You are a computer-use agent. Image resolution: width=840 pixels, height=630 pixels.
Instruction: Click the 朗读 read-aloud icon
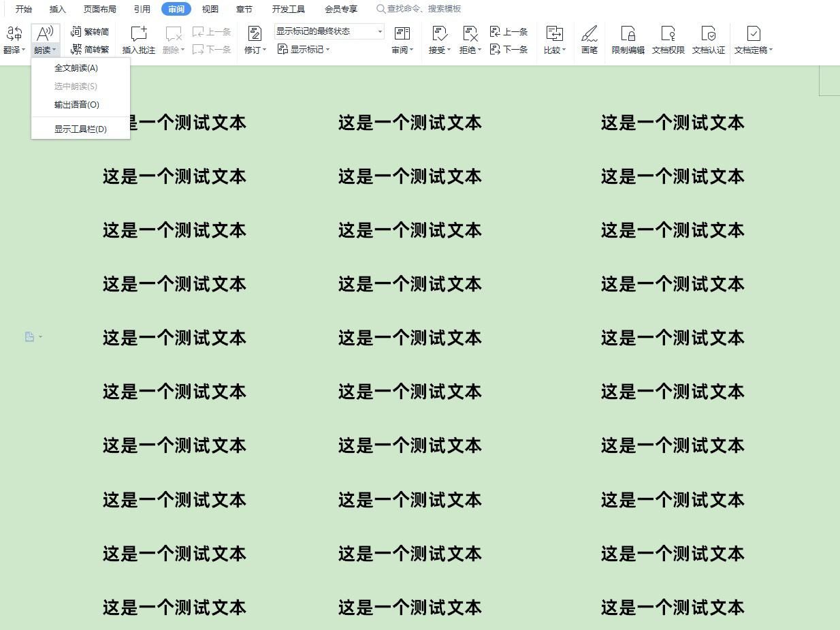[45, 33]
